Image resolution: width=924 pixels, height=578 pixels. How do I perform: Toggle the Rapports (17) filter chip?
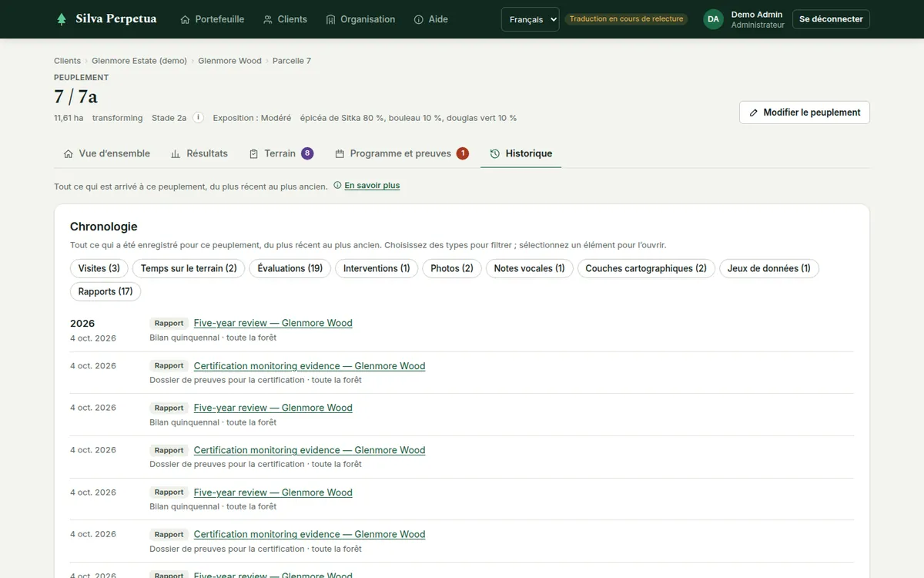pos(105,291)
